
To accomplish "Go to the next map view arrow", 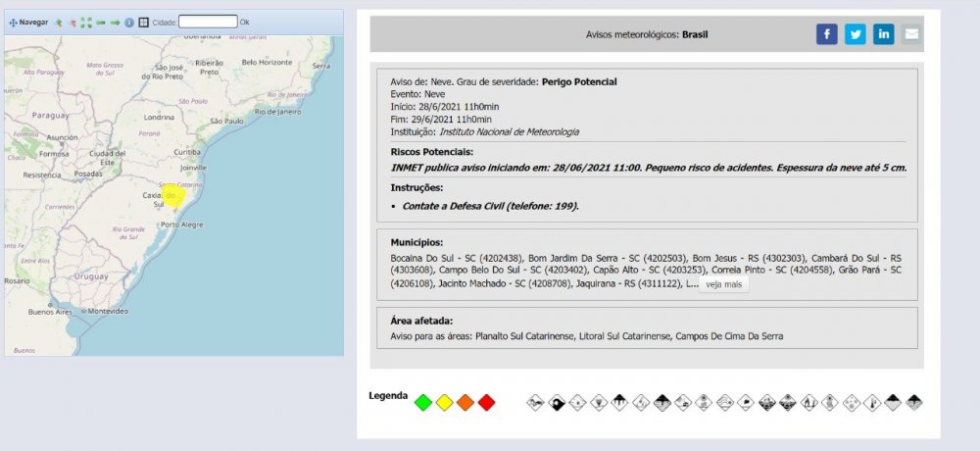I will coord(115,22).
